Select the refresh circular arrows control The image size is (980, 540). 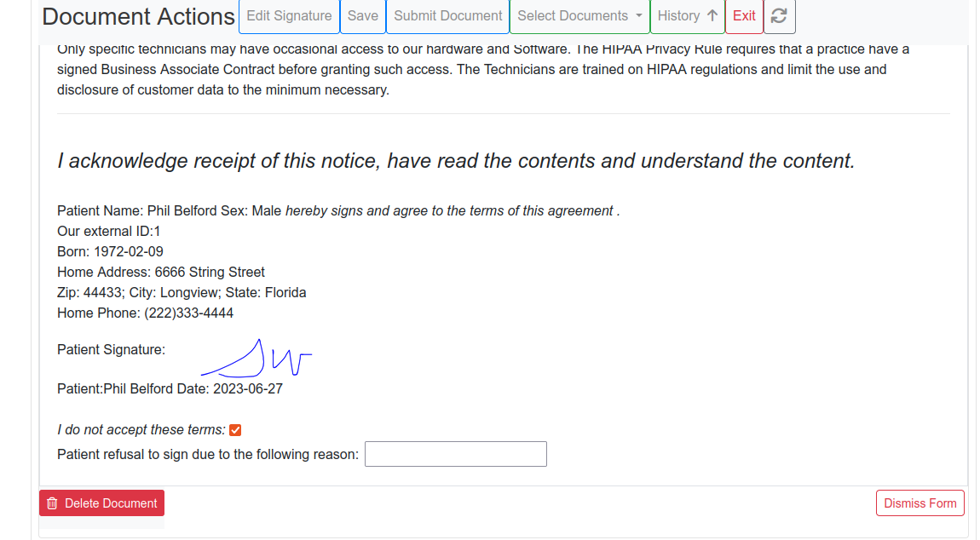click(779, 16)
